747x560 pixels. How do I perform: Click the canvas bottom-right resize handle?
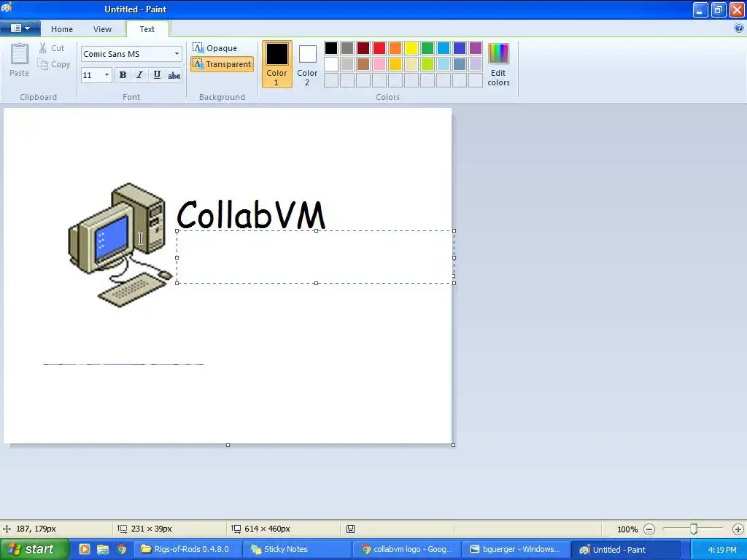[453, 445]
